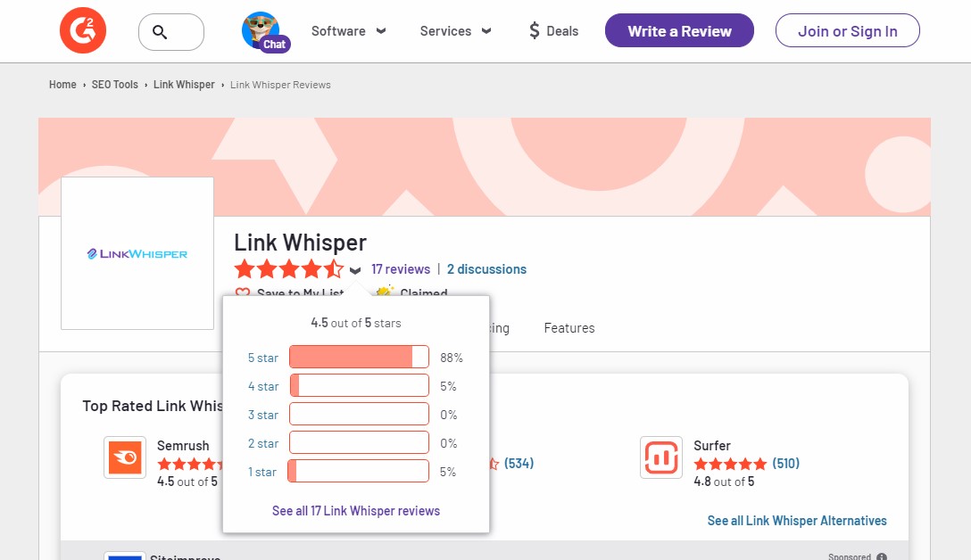Click the Write a Review button
Viewport: 971px width, 560px height.
tap(679, 30)
